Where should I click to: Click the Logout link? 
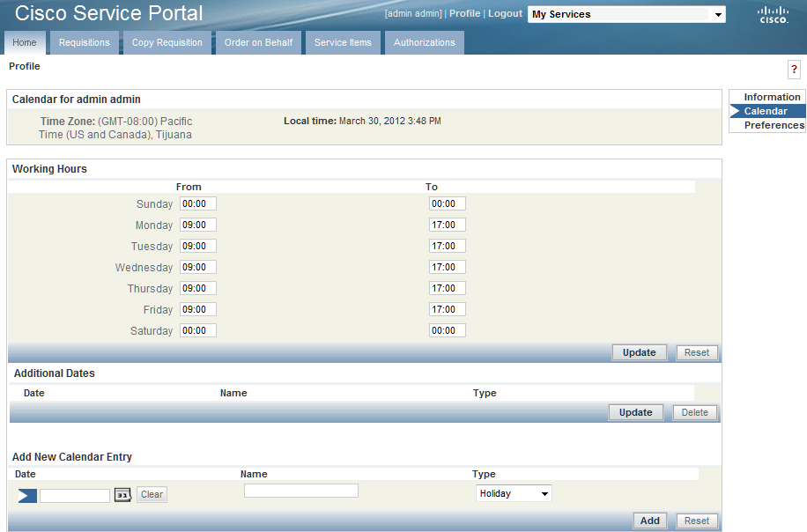505,13
